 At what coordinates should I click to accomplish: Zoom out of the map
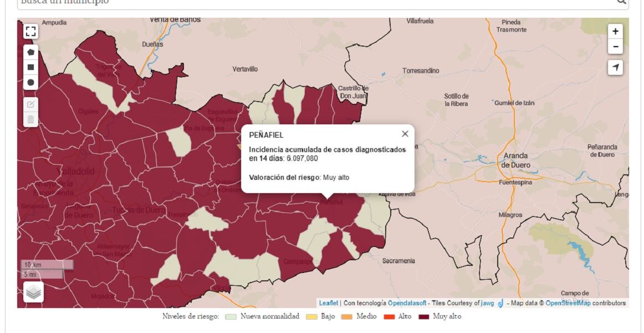click(615, 47)
